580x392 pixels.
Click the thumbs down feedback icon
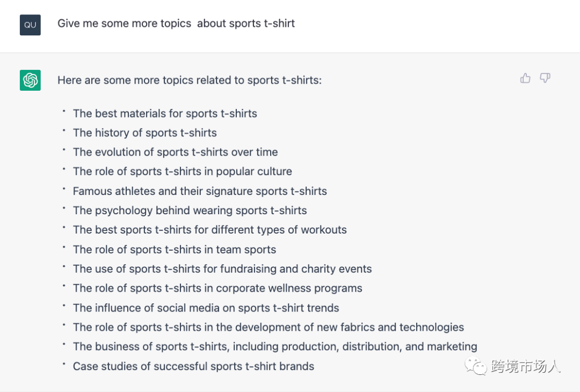point(545,78)
